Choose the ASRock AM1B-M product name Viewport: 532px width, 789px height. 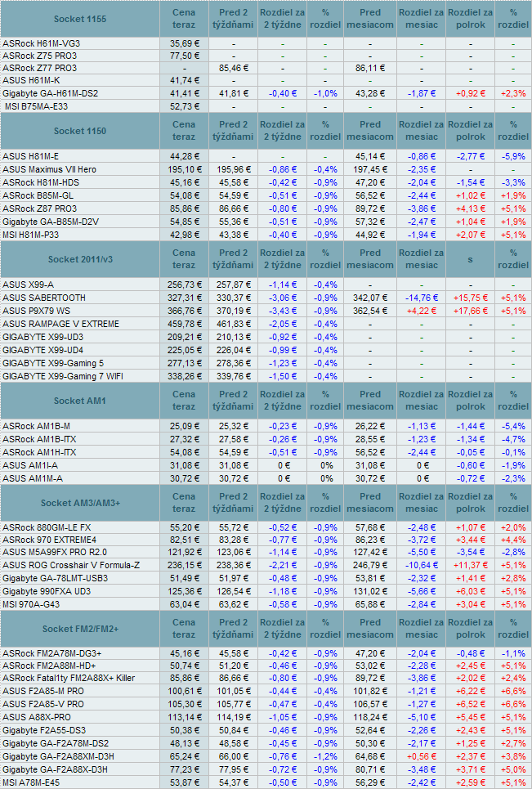(36, 426)
